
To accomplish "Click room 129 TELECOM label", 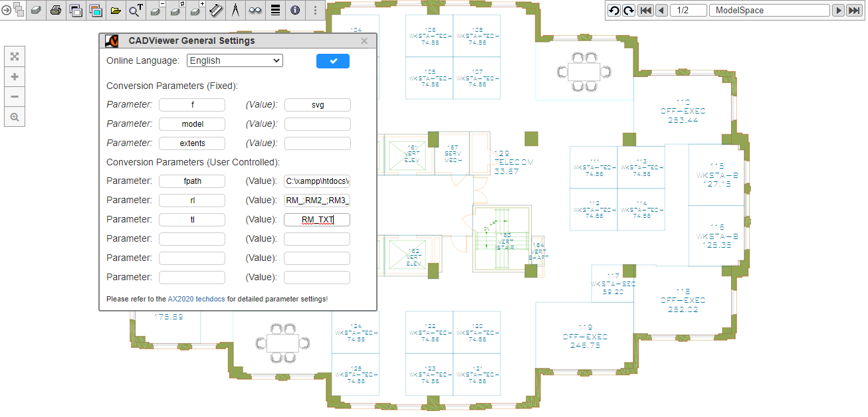I will pyautogui.click(x=514, y=162).
